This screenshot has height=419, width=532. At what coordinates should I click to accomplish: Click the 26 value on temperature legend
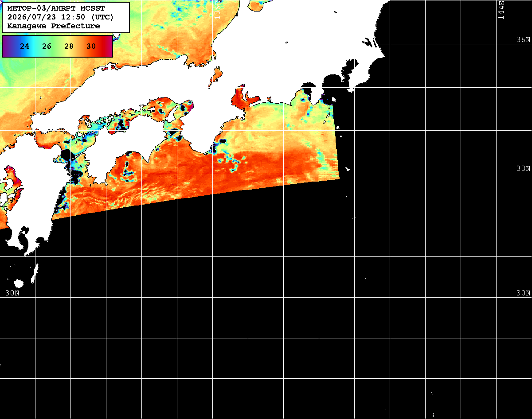47,46
